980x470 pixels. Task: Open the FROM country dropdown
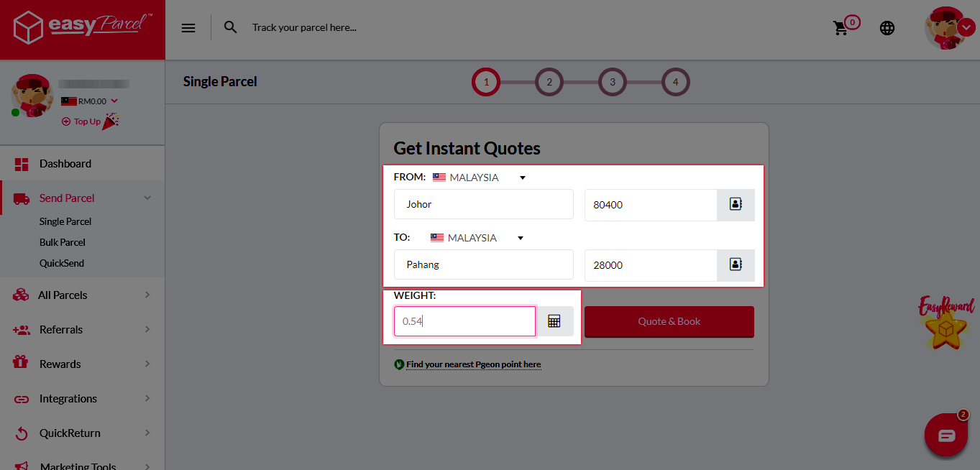480,178
